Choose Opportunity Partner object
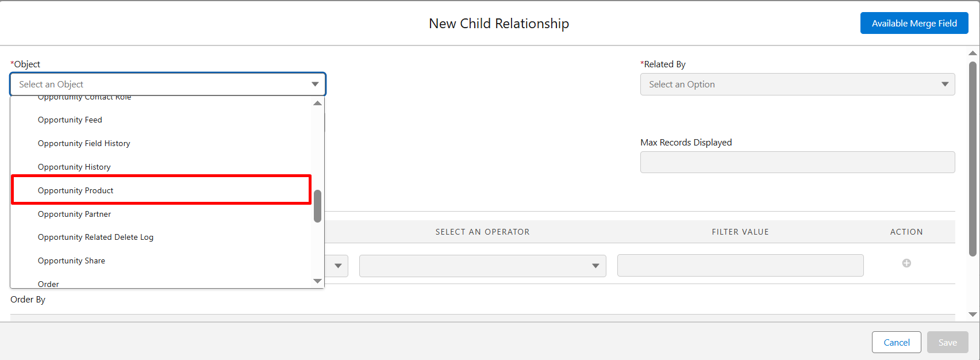The width and height of the screenshot is (980, 360). click(x=75, y=214)
